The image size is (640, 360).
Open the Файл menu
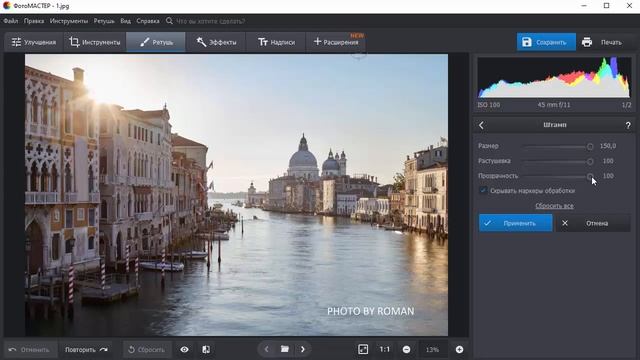coord(11,21)
